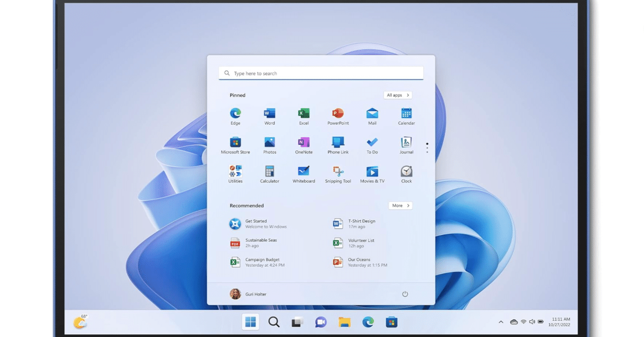Open the Utilities folder

235,175
